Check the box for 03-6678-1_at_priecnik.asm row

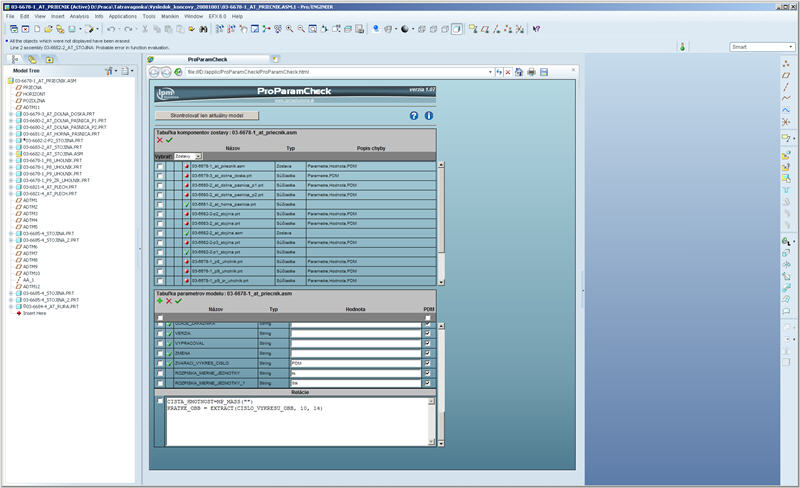[x=160, y=166]
